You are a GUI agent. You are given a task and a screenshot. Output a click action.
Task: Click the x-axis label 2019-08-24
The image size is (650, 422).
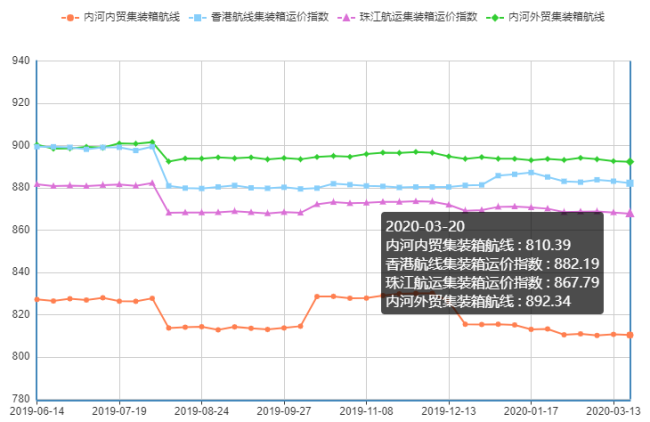point(201,411)
